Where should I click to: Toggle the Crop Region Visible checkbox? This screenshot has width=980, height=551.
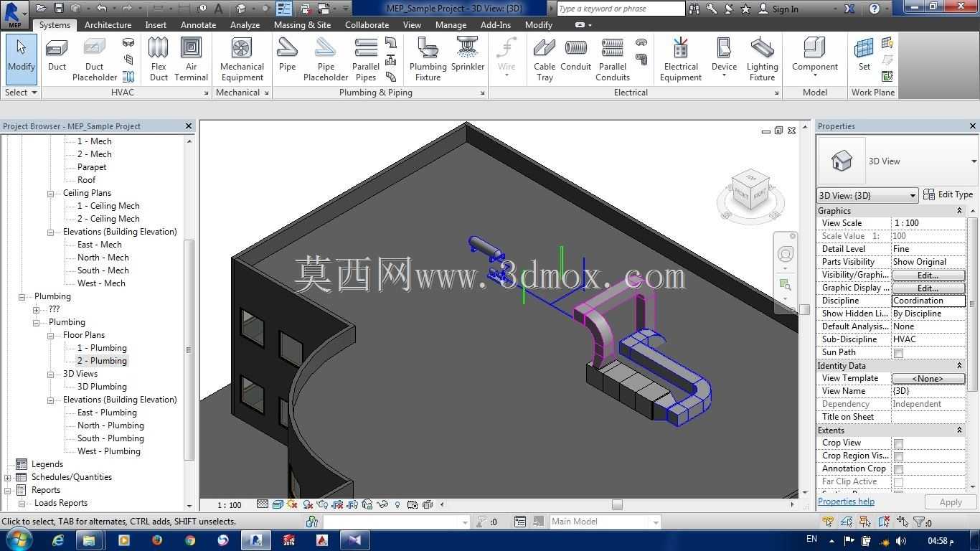pyautogui.click(x=898, y=456)
